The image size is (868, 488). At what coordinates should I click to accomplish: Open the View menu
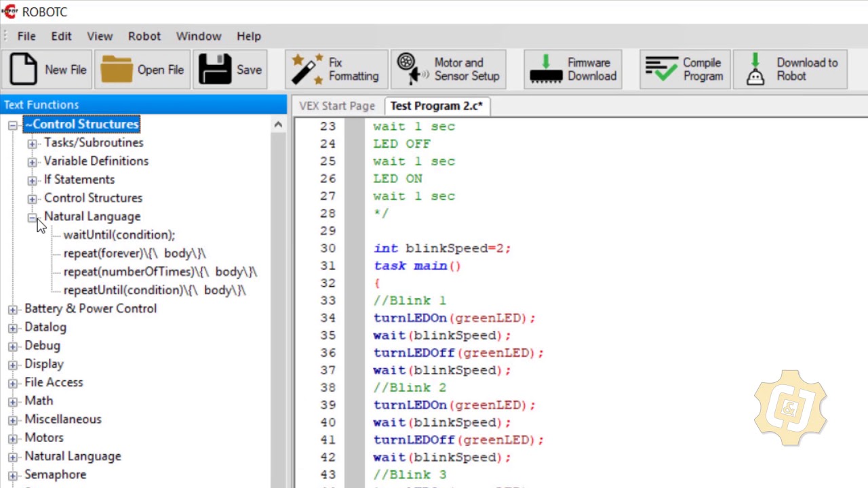pos(100,36)
